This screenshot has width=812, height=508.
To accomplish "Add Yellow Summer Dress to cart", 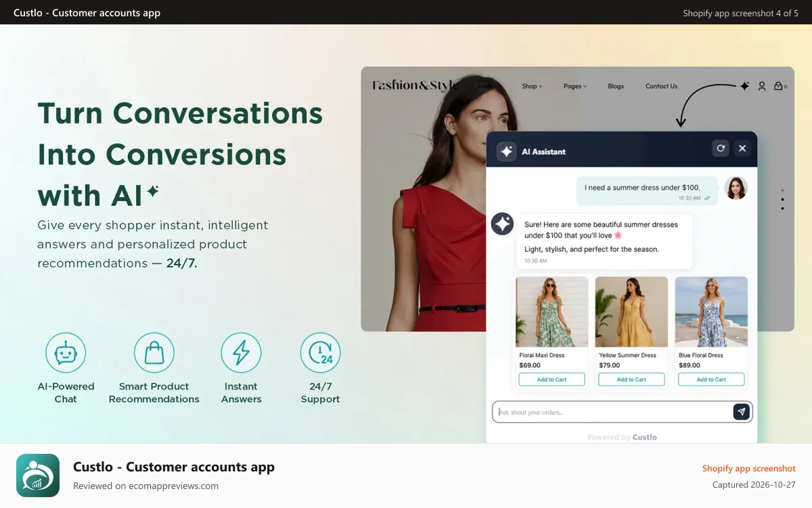I will point(631,379).
